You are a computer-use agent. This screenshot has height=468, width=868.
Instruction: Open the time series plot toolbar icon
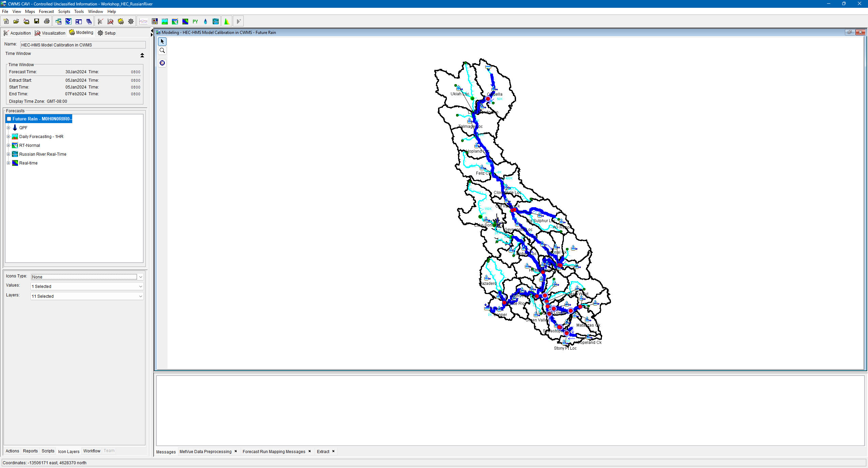[143, 21]
